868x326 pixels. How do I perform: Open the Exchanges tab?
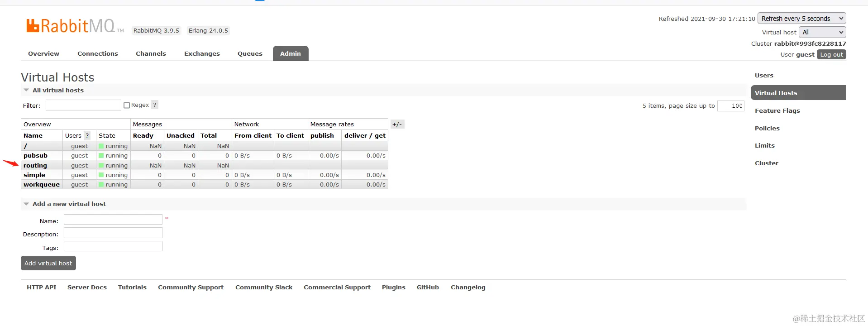click(202, 53)
